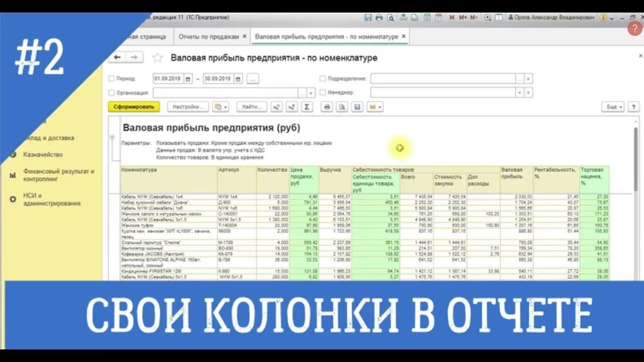Open НСИ и администрирование section
644x362 pixels.
(x=52, y=200)
